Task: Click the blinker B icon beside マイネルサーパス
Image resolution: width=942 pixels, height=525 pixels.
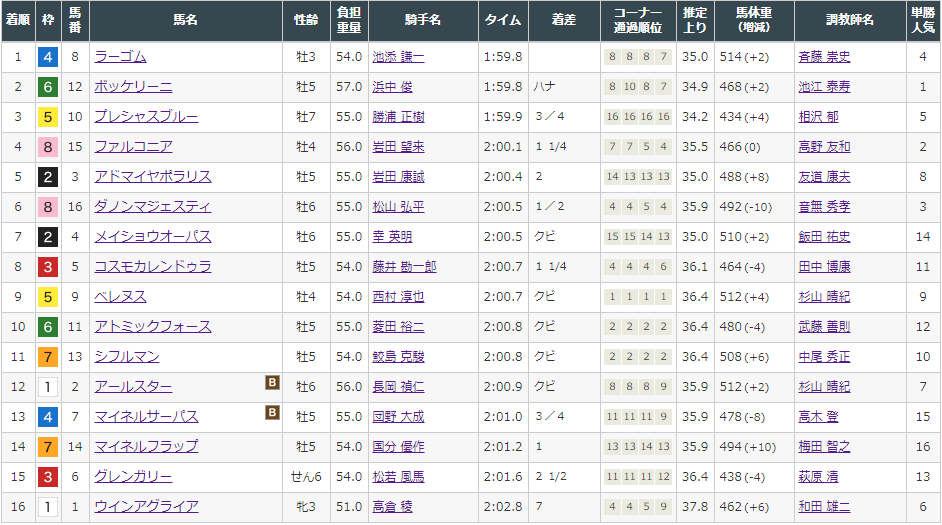Action: (272, 413)
